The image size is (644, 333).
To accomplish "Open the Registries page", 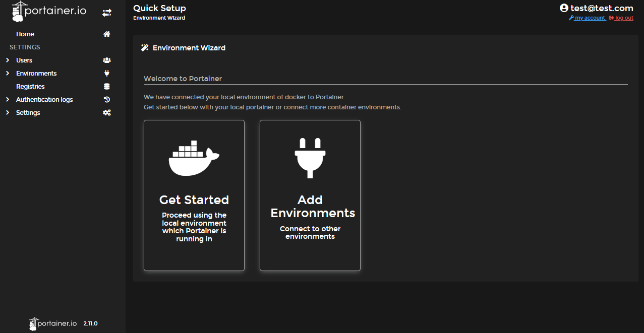I will pos(30,87).
